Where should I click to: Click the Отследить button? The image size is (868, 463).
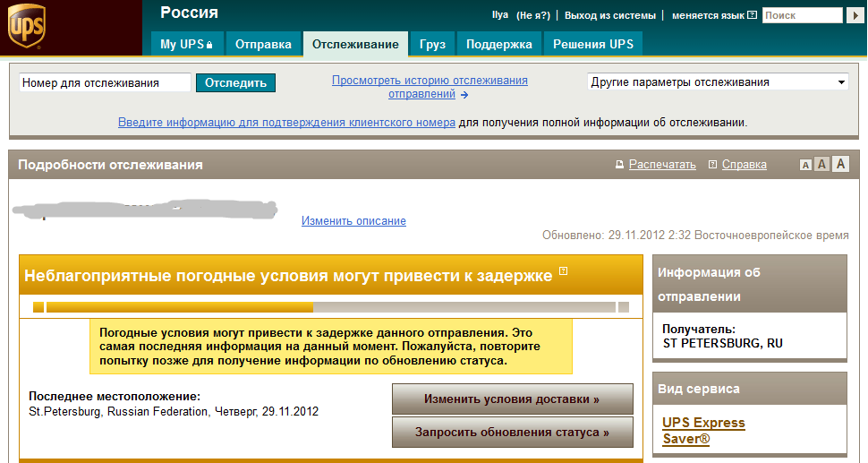tap(236, 82)
